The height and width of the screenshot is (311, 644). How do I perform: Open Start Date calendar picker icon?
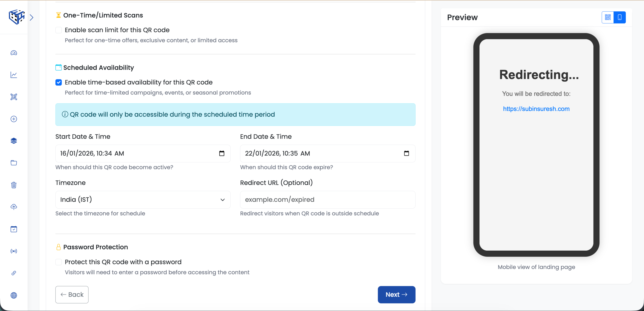tap(221, 153)
